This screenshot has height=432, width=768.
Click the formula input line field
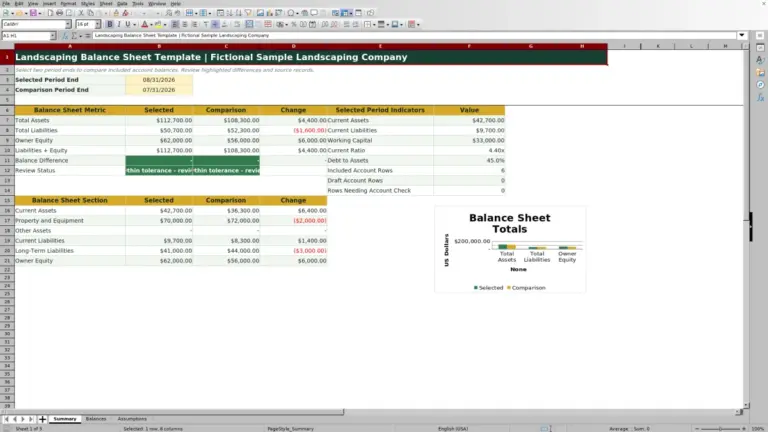(414, 35)
